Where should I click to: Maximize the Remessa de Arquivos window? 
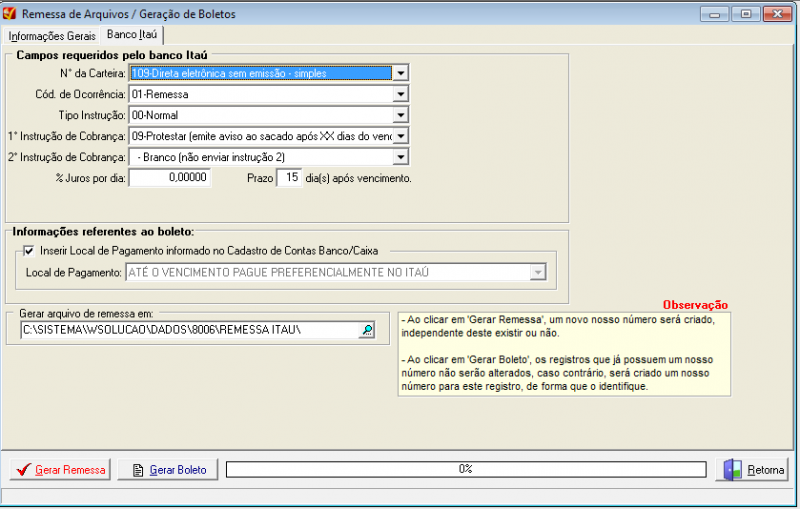[745, 14]
